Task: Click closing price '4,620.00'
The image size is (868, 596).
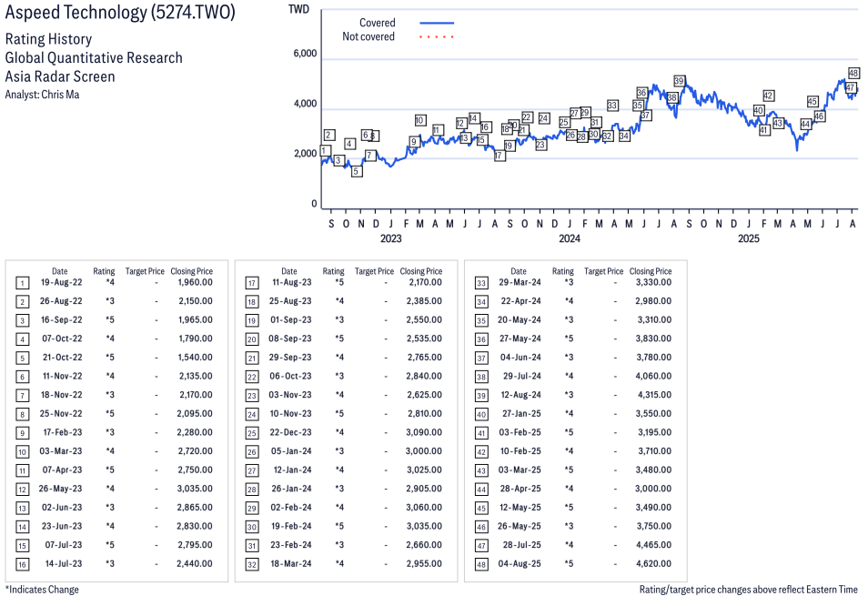Action: tap(654, 564)
